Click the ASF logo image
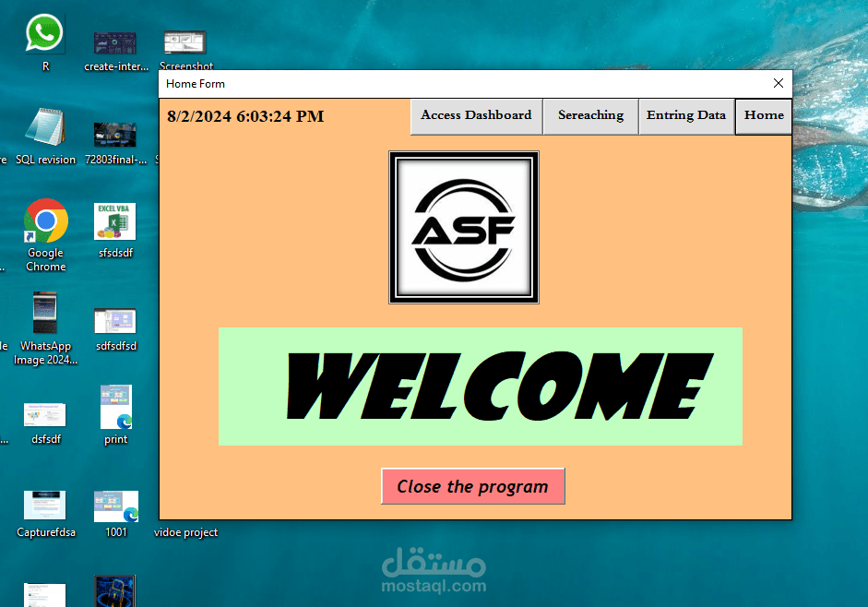Viewport: 868px width, 607px height. pos(464,227)
